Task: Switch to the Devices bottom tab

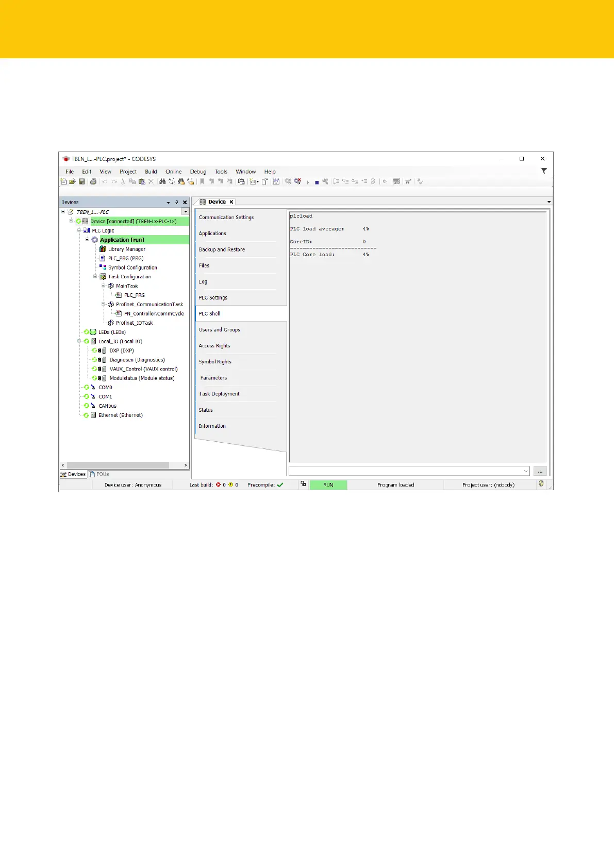Action: tap(73, 474)
